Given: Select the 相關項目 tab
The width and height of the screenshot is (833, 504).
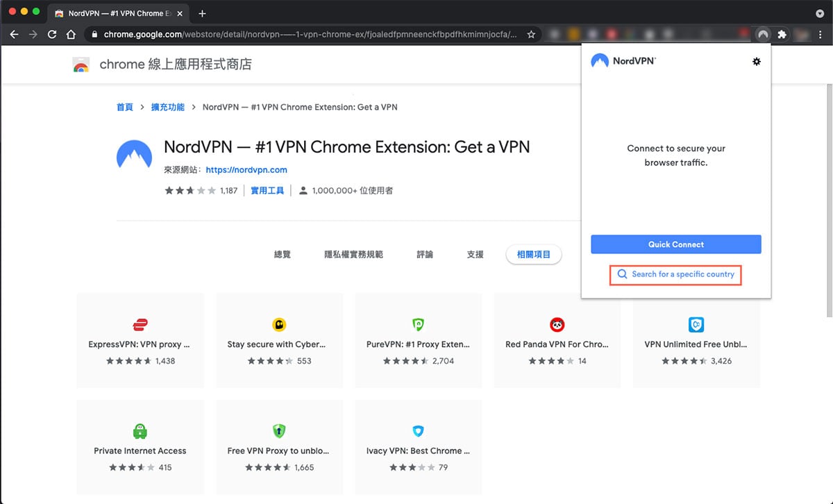Looking at the screenshot, I should 534,255.
